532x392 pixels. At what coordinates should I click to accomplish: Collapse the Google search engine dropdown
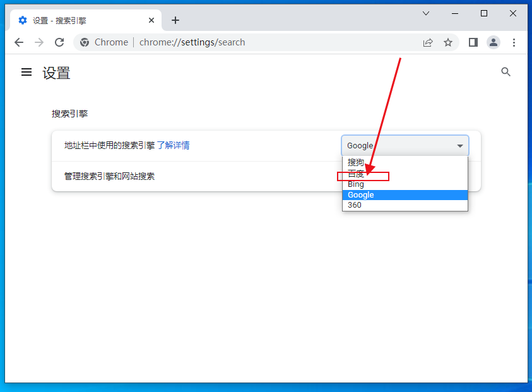(x=405, y=146)
